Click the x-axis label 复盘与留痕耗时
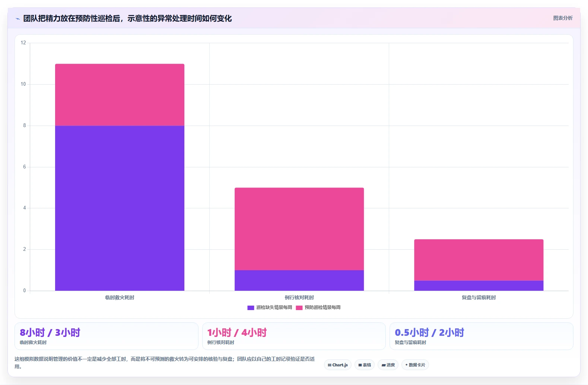Screen dimensions: 588x385 (x=479, y=297)
